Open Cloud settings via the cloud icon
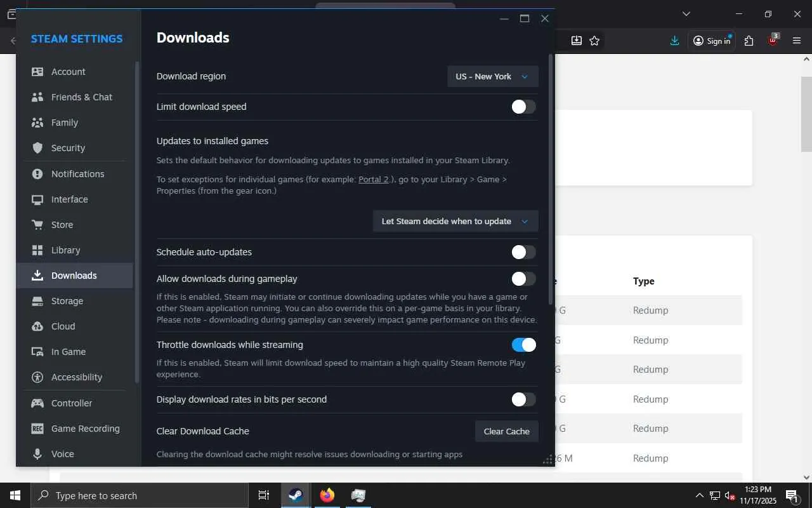Viewport: 812px width, 508px height. [x=37, y=326]
